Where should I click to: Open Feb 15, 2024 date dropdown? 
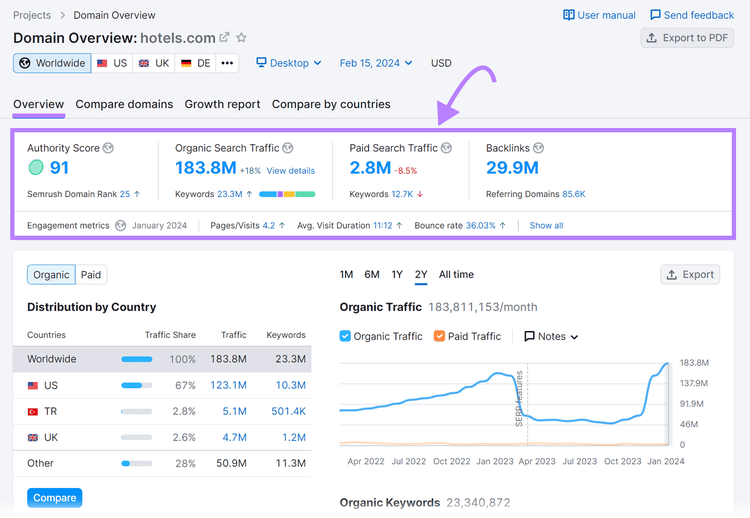[376, 63]
